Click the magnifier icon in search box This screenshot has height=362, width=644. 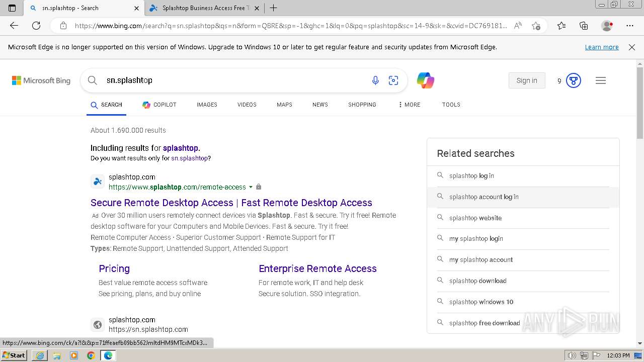click(x=93, y=80)
